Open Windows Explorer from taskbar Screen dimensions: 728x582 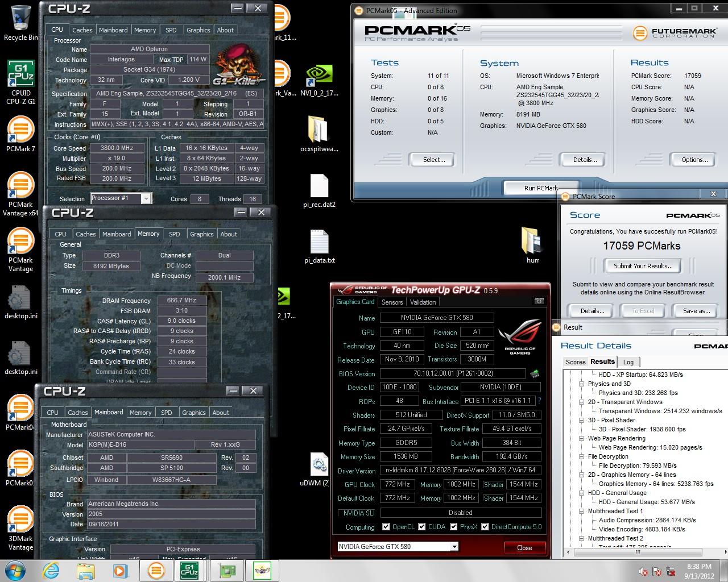[x=86, y=571]
